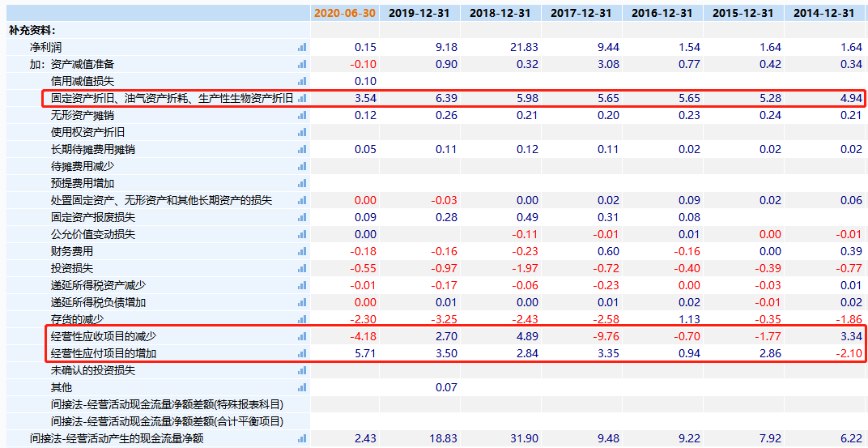This screenshot has height=448, width=868.
Task: Click the chart icon beside 长期待摊费用摊销
Action: tap(302, 149)
